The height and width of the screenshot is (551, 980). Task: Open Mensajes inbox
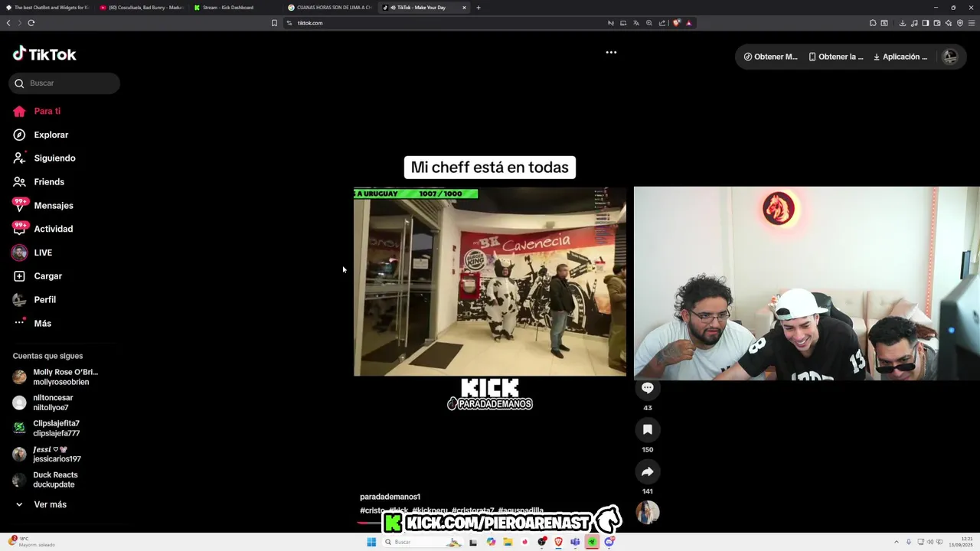coord(43,206)
